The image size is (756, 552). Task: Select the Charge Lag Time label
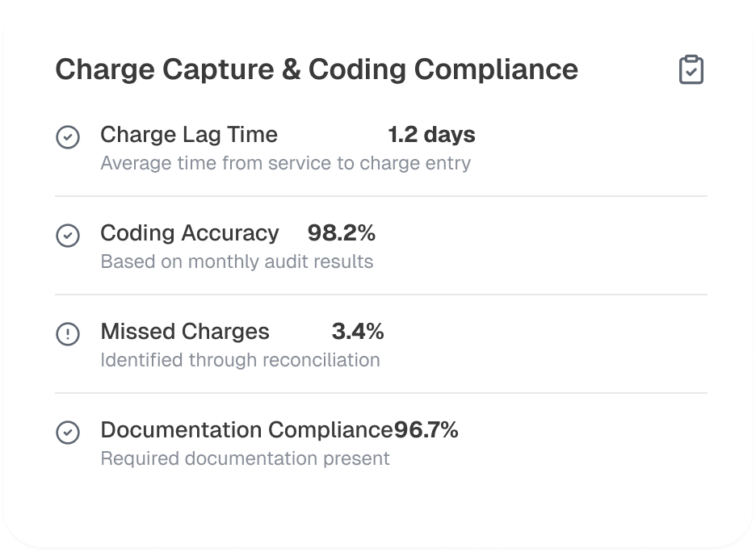click(189, 135)
